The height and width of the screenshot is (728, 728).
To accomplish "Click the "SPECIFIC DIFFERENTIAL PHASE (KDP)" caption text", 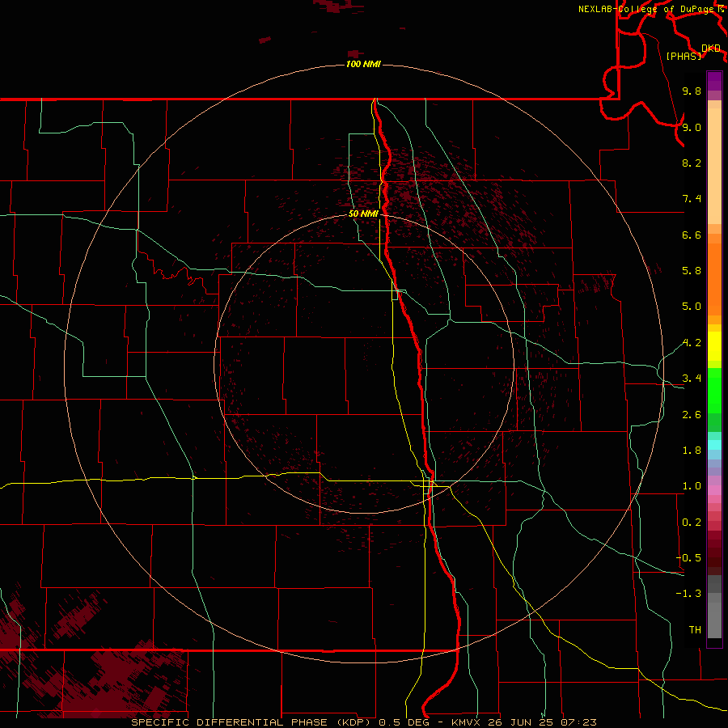I will [251, 722].
